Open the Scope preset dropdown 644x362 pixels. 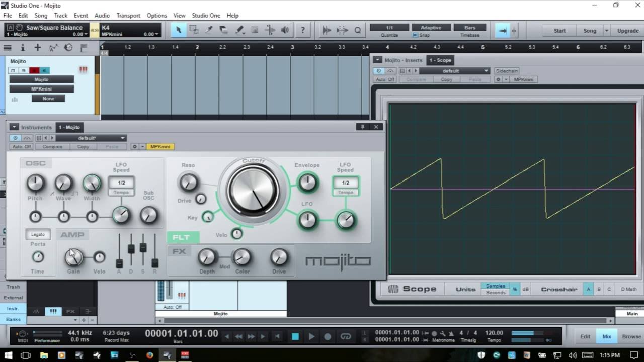[454, 71]
